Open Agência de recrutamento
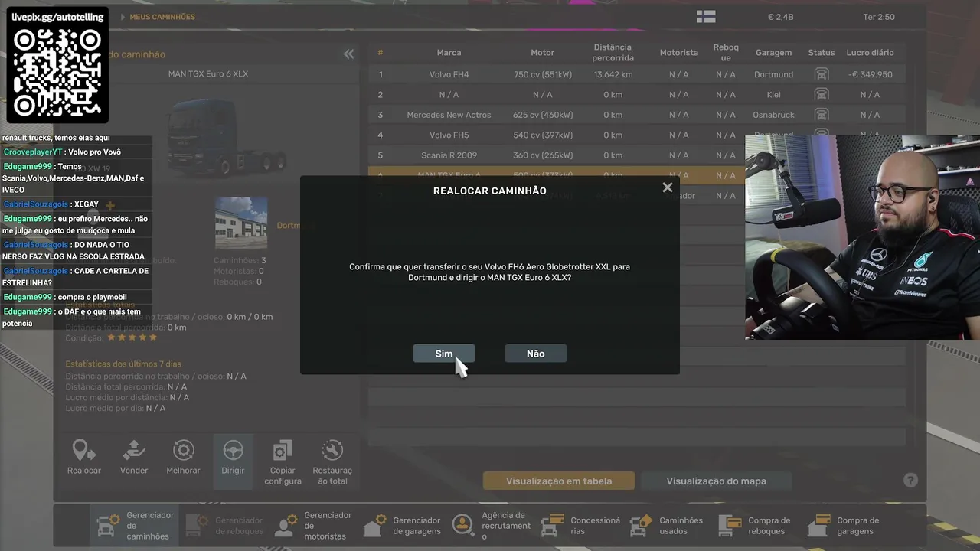980x551 pixels. coord(492,526)
